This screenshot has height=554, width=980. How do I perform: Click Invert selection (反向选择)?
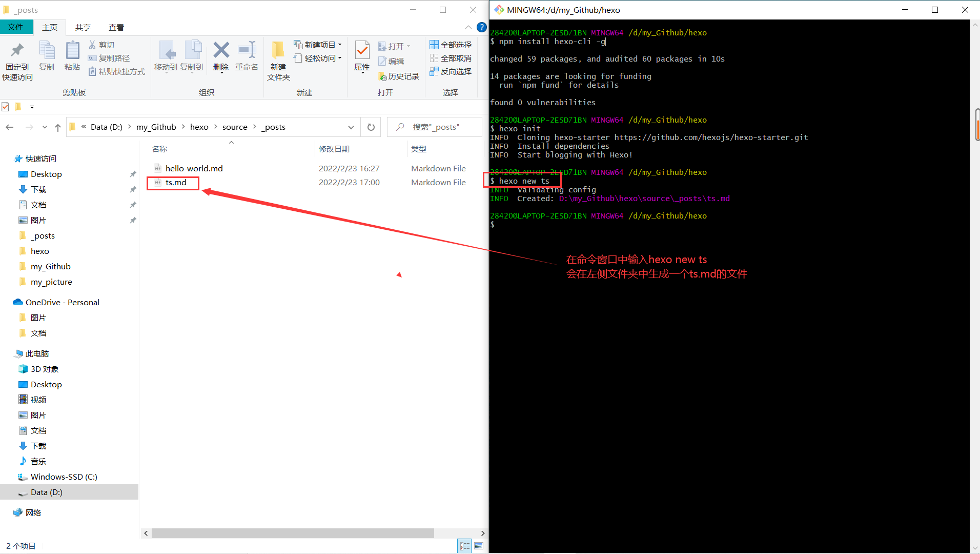[x=451, y=72]
